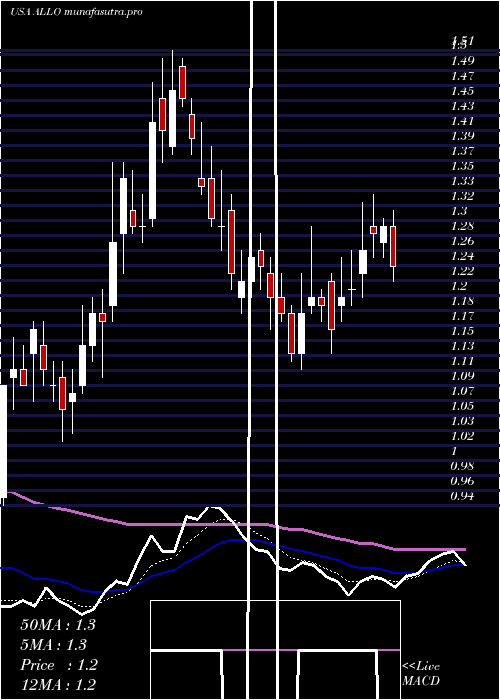The width and height of the screenshot is (500, 700).
Task: Select the 0.94 price axis label
Action: [x=462, y=496]
